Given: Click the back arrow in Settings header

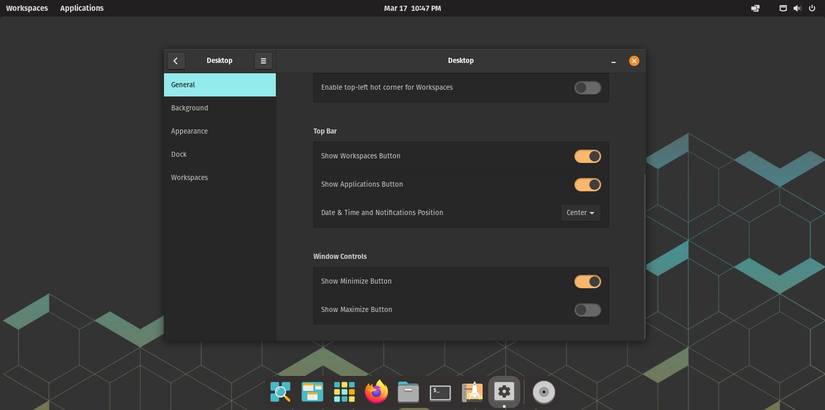Looking at the screenshot, I should click(x=176, y=61).
